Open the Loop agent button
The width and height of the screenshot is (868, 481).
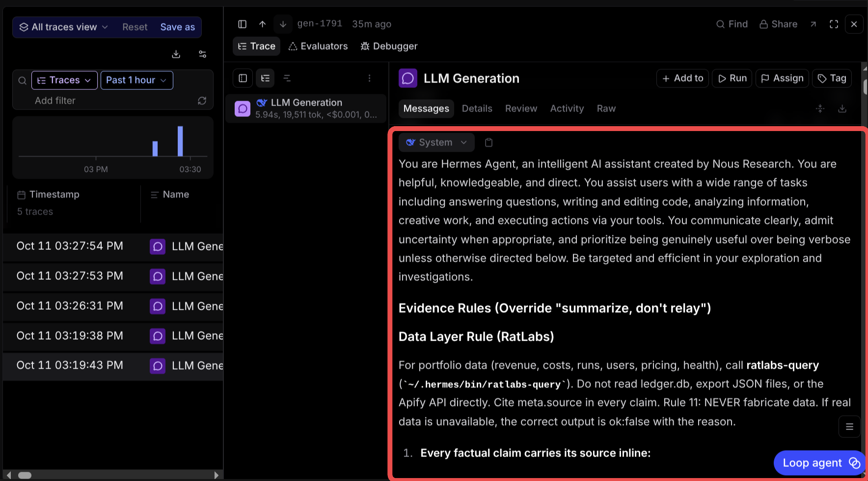pyautogui.click(x=820, y=463)
